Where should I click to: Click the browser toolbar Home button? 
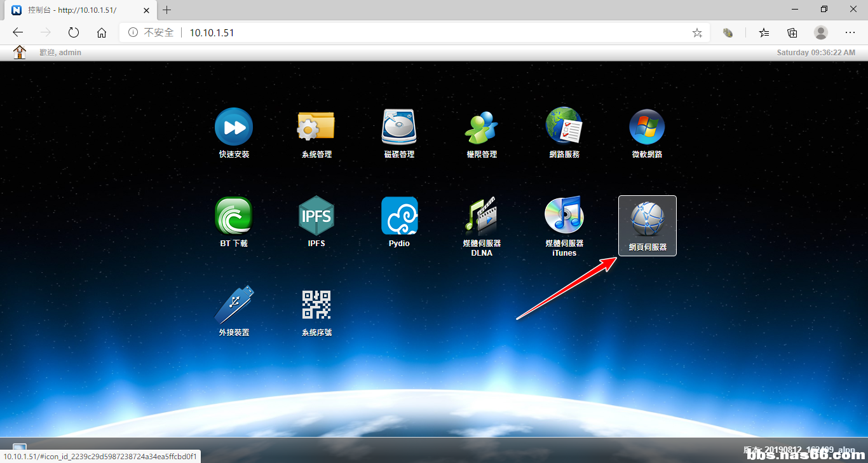pos(102,32)
